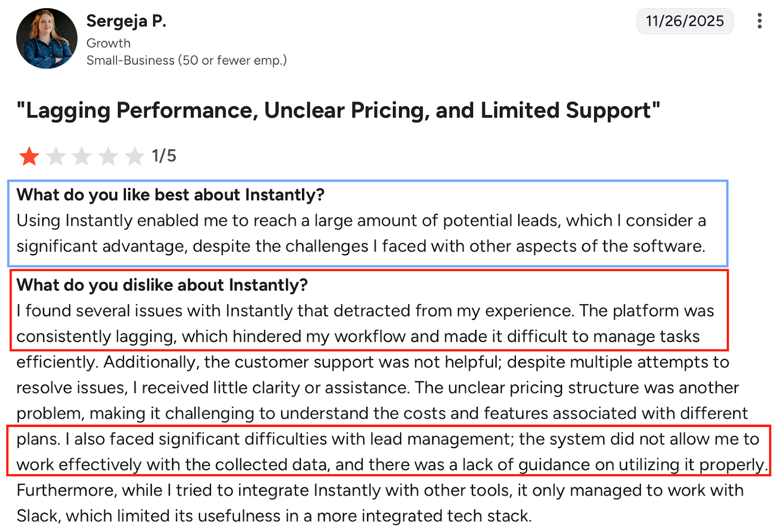Click Sergeja P.'s profile avatar
This screenshot has width=778, height=532.
46,38
